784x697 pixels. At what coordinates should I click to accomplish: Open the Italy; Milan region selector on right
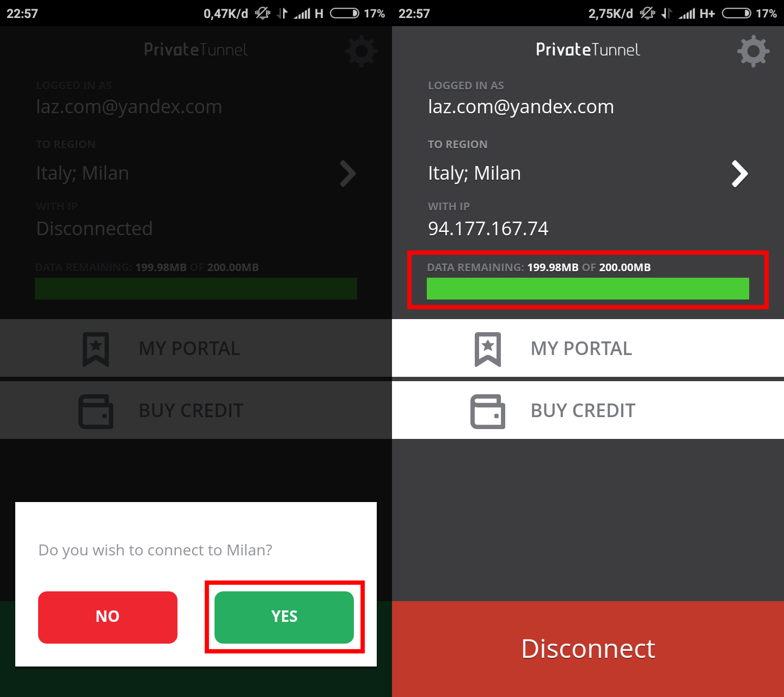588,173
